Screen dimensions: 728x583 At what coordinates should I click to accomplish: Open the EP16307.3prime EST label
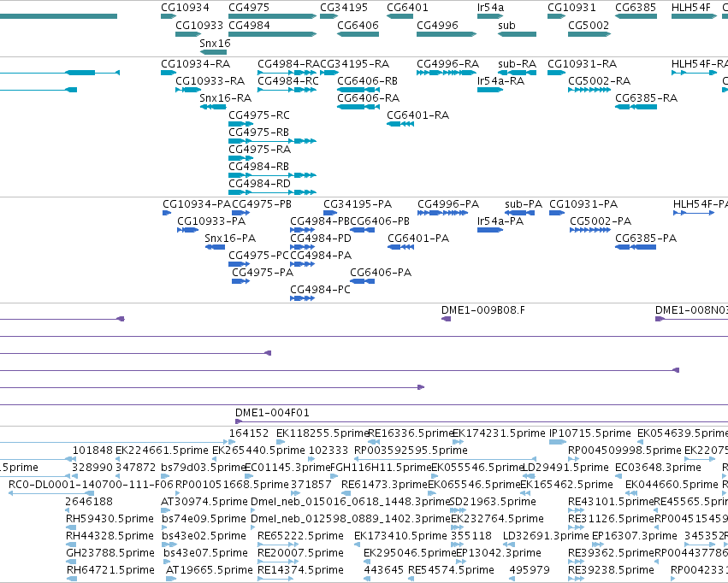point(634,536)
